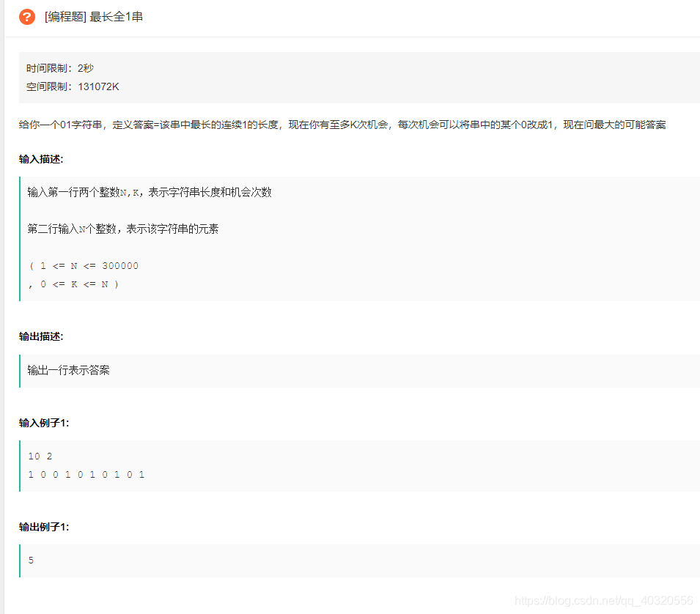
Task: Click the sample input line '1 0 0 1 0 1 0 1 0 1'
Action: point(86,474)
